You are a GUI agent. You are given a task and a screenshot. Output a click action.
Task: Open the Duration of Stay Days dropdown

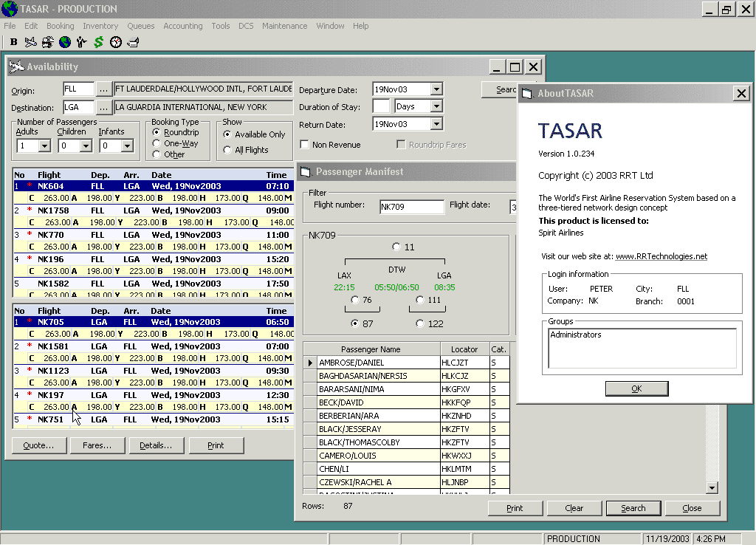coord(436,106)
